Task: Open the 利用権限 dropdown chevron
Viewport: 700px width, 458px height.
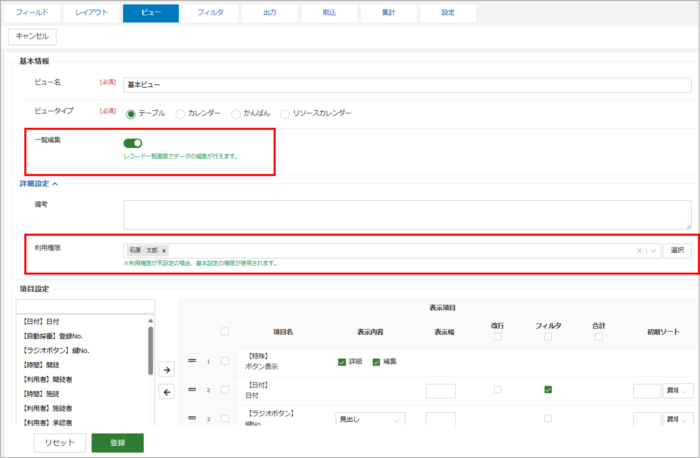Action: click(653, 251)
